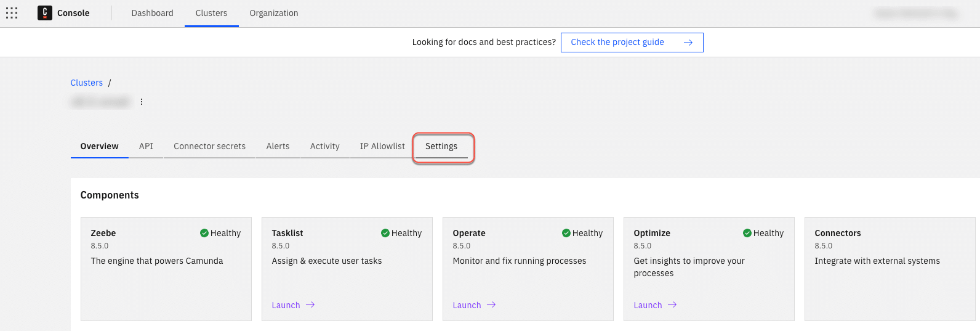
Task: Open the app switcher grid icon
Action: (x=12, y=13)
